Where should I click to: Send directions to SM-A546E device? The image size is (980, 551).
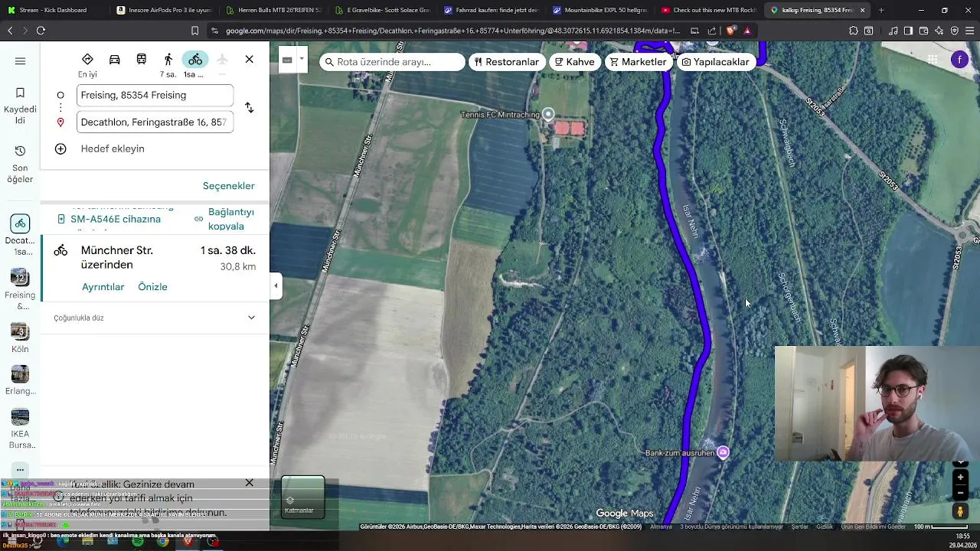coord(116,219)
